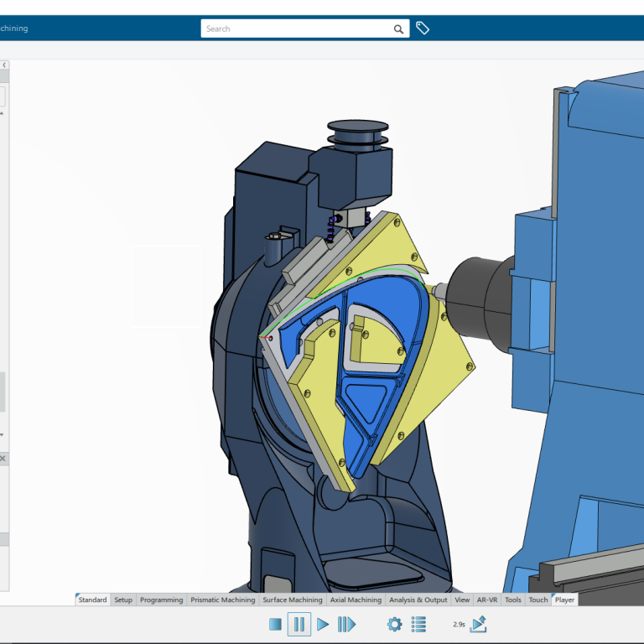This screenshot has height=644, width=644.
Task: Open the Programming tab
Action: (x=161, y=600)
